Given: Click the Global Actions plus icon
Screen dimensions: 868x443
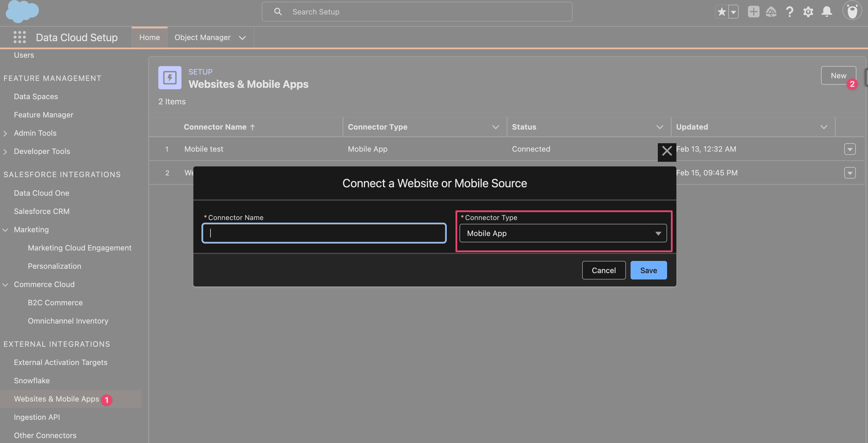Looking at the screenshot, I should pyautogui.click(x=753, y=12).
